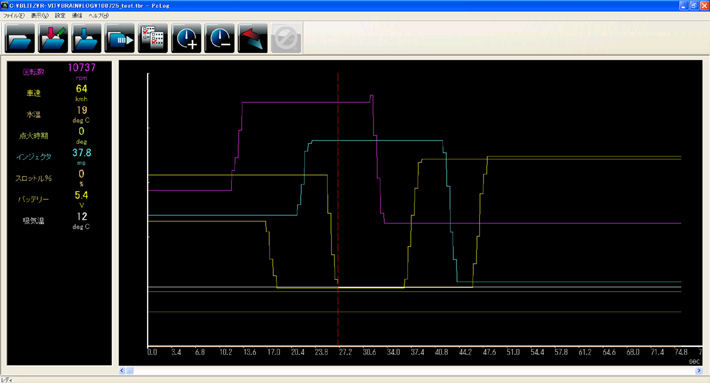The width and height of the screenshot is (710, 383).
Task: Zoom out time axis with clock-minus icon
Action: coord(219,38)
